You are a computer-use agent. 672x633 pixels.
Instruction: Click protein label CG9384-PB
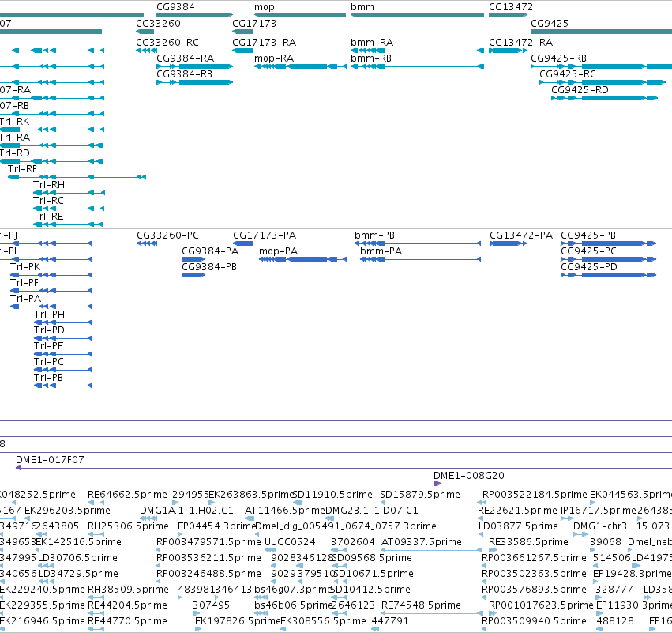click(x=209, y=267)
